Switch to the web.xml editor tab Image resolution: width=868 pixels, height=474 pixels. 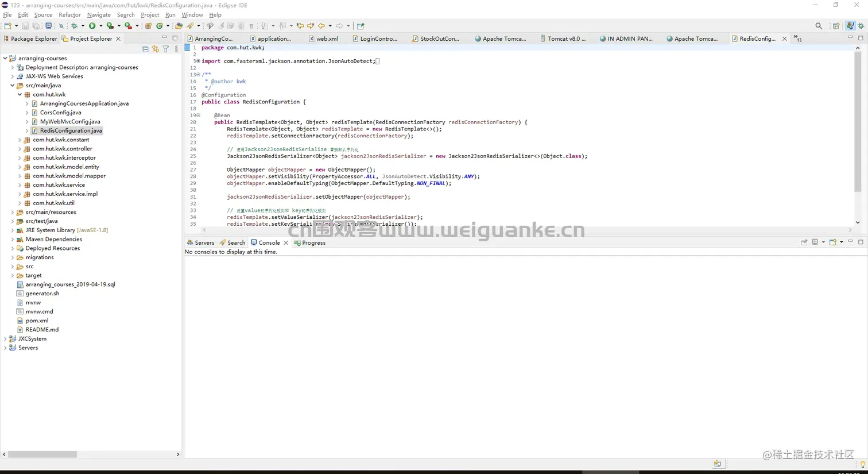point(324,38)
